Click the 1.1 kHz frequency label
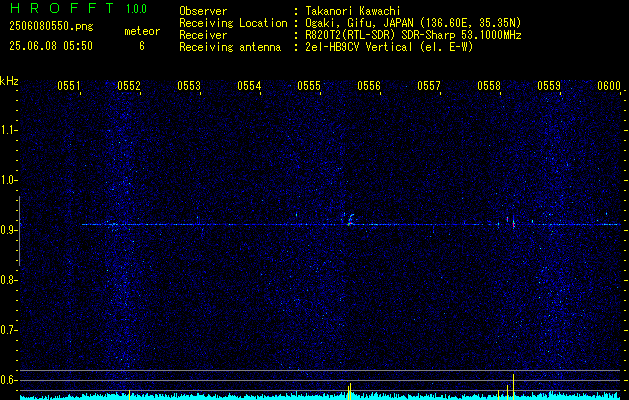Screen dimensions: 629x400 [8, 130]
